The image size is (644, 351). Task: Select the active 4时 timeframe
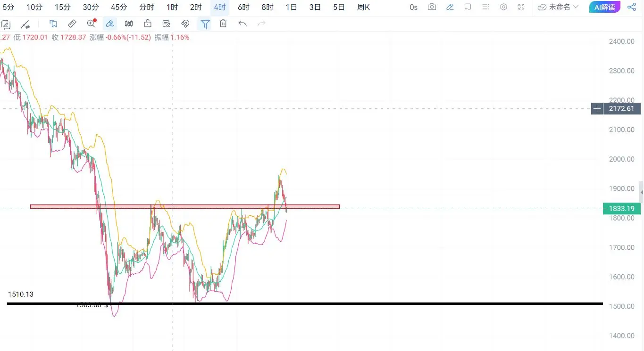pos(219,7)
